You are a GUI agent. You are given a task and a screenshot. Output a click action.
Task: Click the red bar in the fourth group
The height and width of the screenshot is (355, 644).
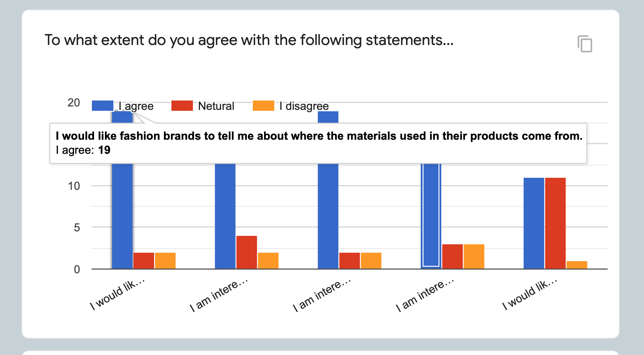[452, 256]
